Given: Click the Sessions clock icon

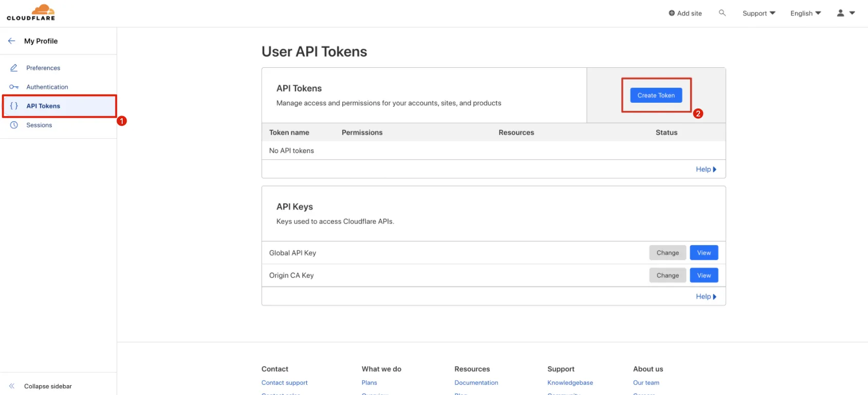Looking at the screenshot, I should [14, 125].
